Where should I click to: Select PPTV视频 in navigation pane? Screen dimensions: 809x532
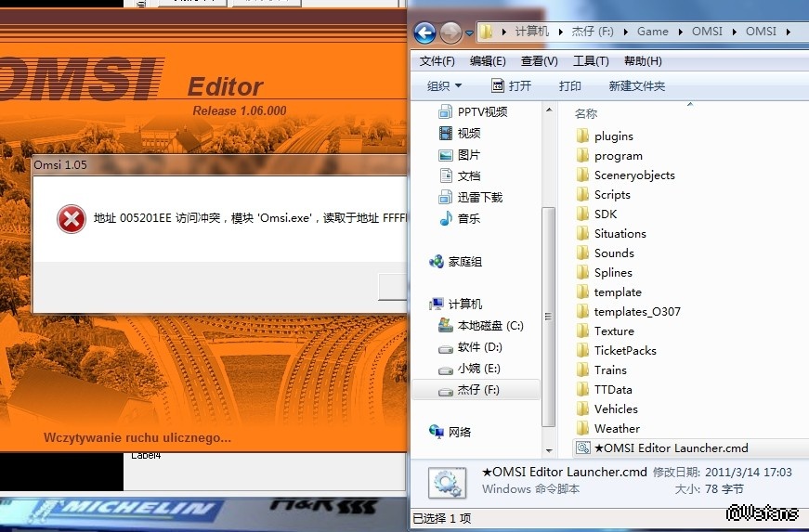coord(473,111)
